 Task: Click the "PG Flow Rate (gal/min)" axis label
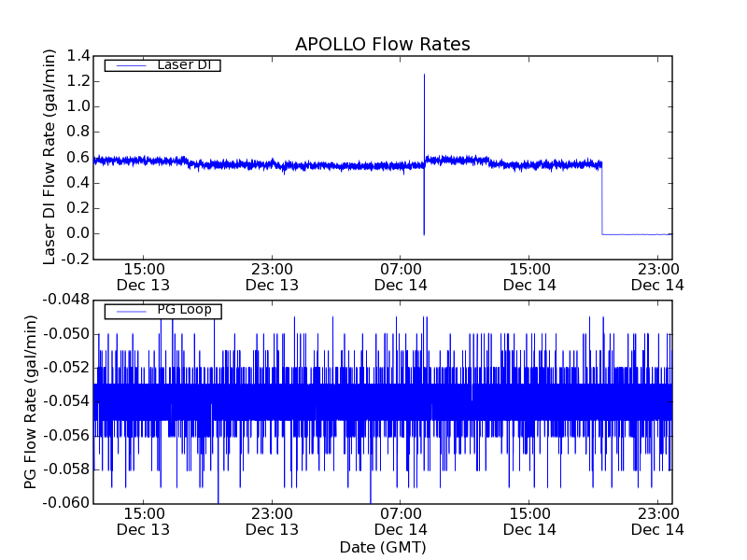30,402
